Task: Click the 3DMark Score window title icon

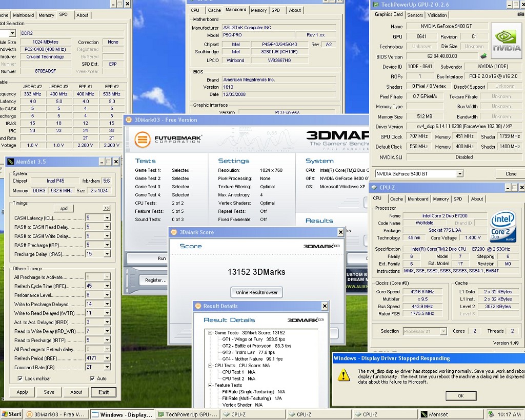Action: coord(174,232)
